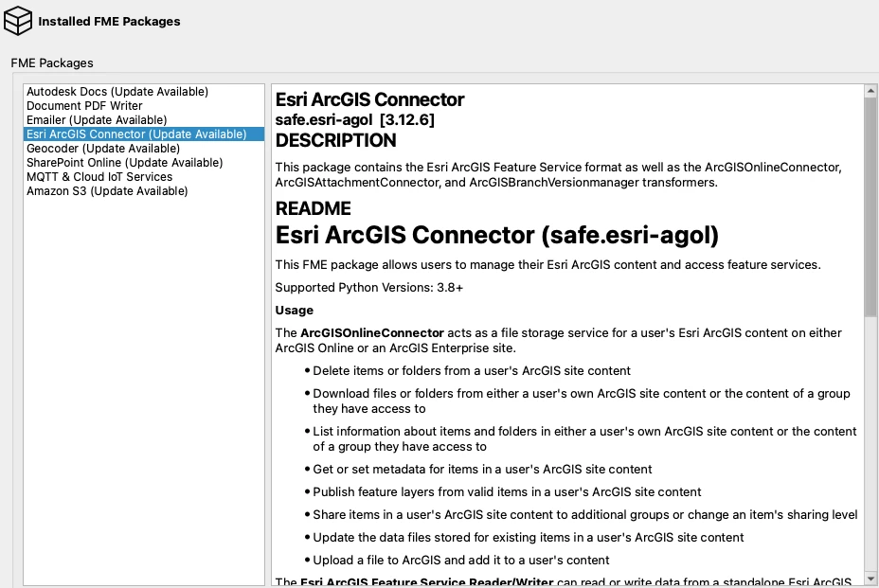Click bold ArcGISOnlineConnector text in Usage
879x588 pixels.
point(371,333)
